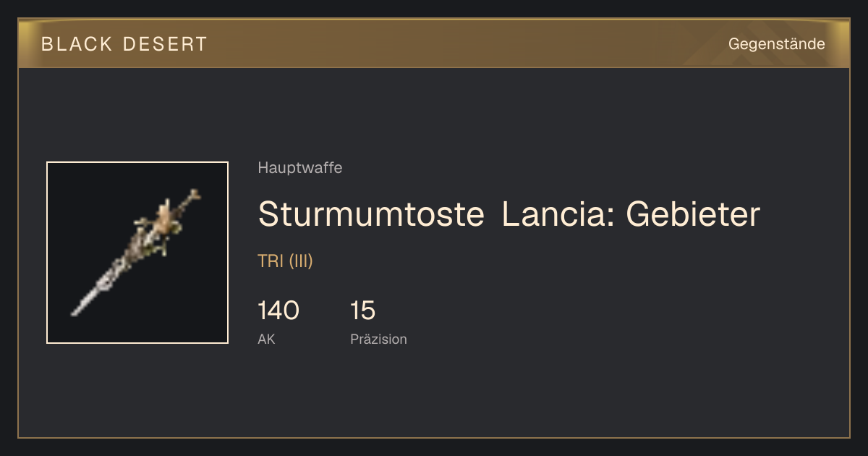The image size is (868, 456).
Task: Click the AK stat label
Action: [266, 339]
